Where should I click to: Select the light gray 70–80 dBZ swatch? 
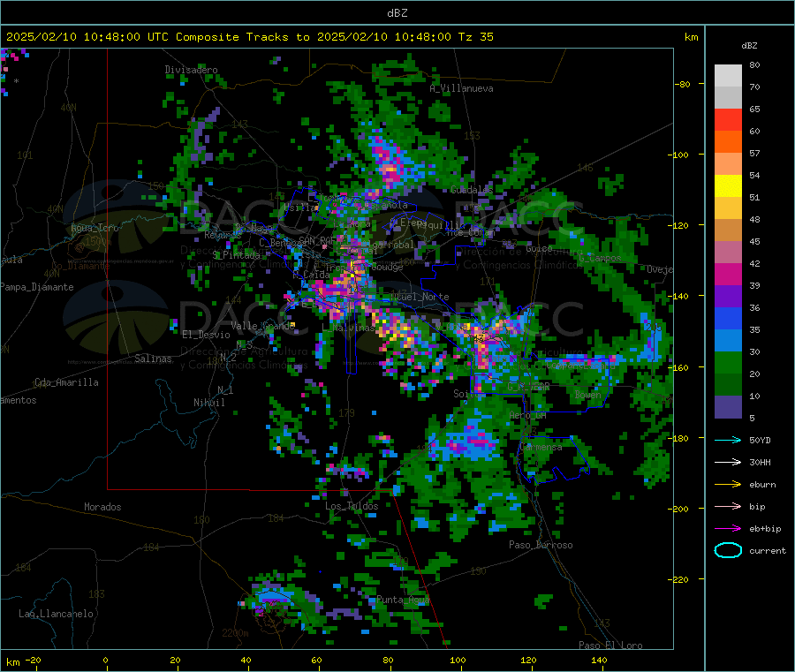tap(728, 76)
